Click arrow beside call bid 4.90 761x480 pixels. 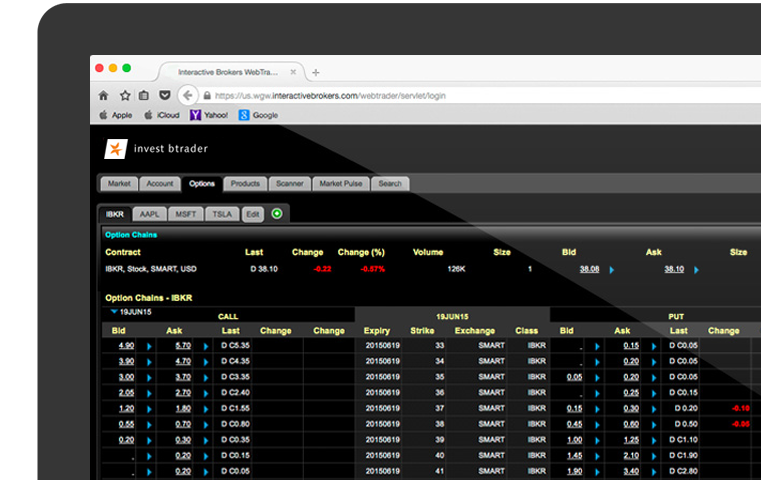(x=149, y=346)
